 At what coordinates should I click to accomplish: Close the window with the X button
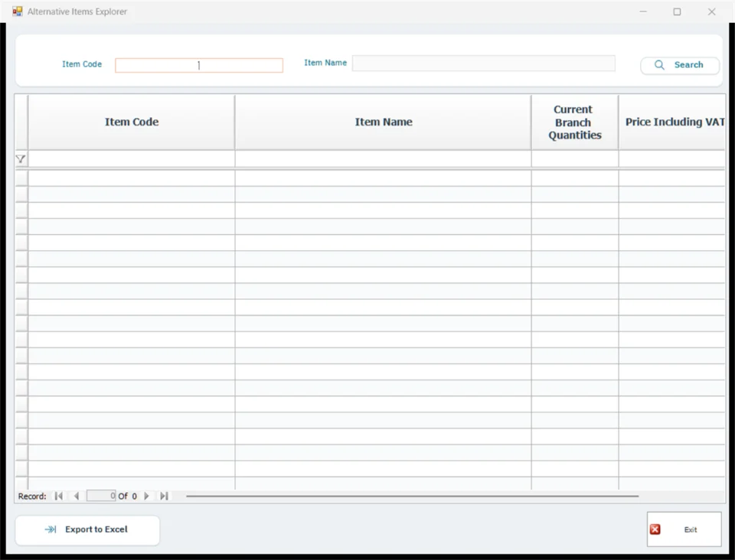coord(711,11)
